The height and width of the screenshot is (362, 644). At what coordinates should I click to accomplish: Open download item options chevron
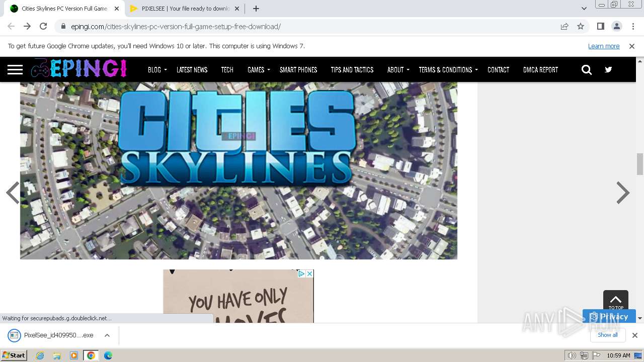coord(107,335)
